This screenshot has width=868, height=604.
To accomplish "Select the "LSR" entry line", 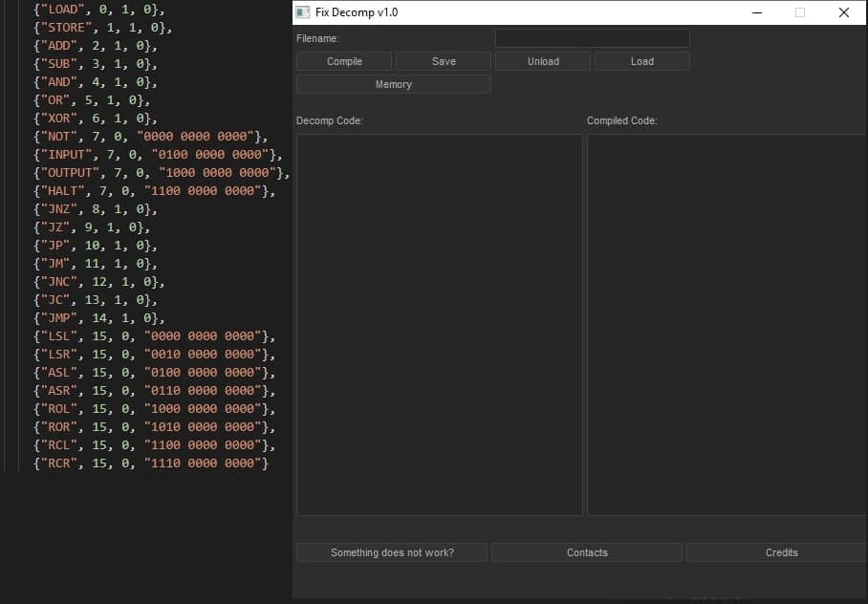I will click(155, 355).
